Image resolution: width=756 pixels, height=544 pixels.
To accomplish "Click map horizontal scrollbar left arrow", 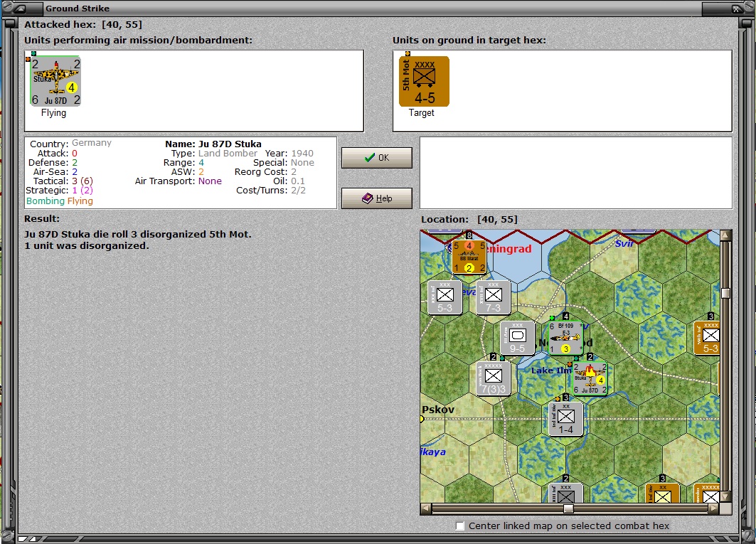I will pos(426,508).
